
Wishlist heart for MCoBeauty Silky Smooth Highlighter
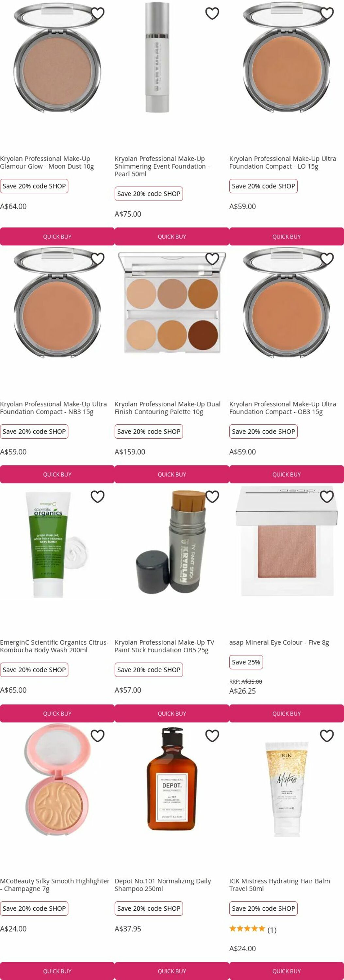click(x=97, y=736)
